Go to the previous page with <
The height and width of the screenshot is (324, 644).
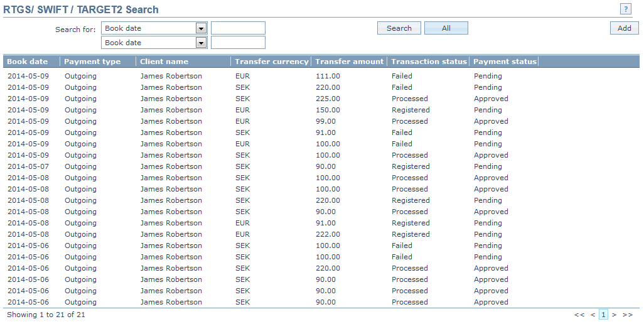pyautogui.click(x=593, y=315)
